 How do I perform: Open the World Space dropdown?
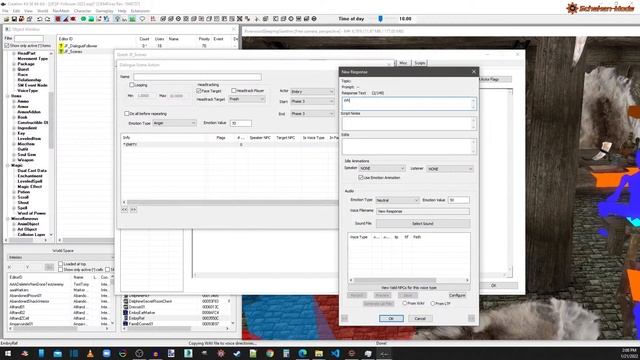pyautogui.click(x=60, y=258)
